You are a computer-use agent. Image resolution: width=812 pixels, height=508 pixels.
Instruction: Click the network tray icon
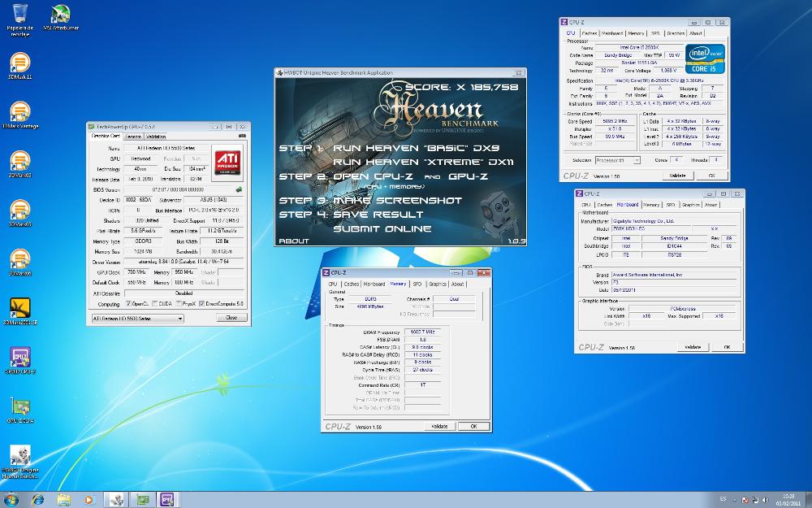(x=755, y=500)
